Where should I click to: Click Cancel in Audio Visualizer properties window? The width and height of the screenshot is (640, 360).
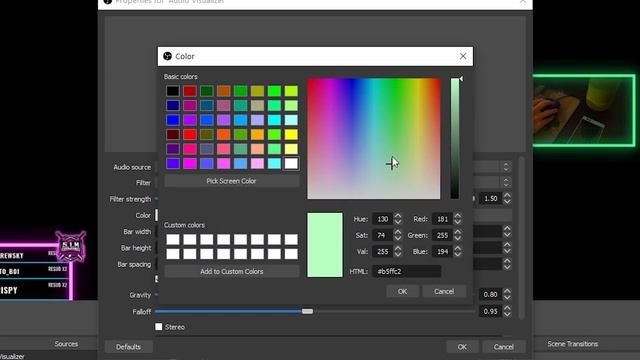pos(504,347)
